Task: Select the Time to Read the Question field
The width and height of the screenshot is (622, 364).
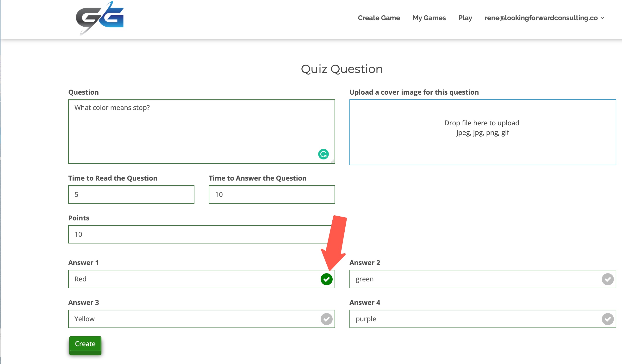Action: [131, 194]
